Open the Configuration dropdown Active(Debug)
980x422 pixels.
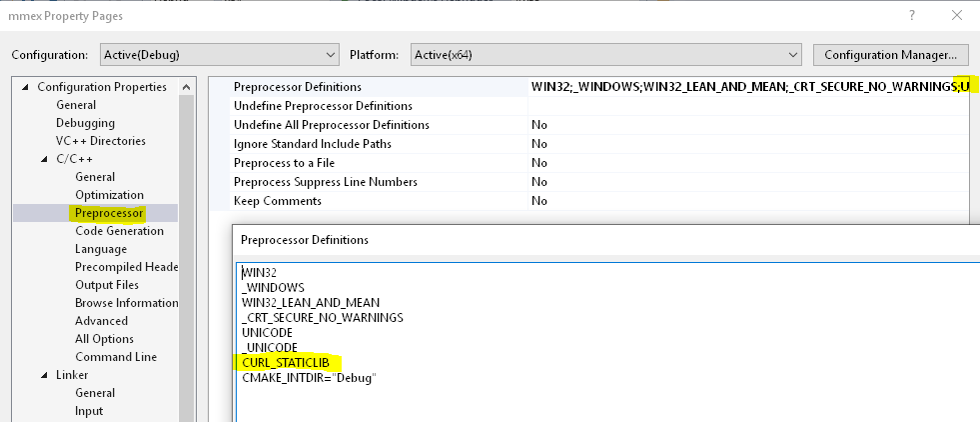tap(220, 55)
